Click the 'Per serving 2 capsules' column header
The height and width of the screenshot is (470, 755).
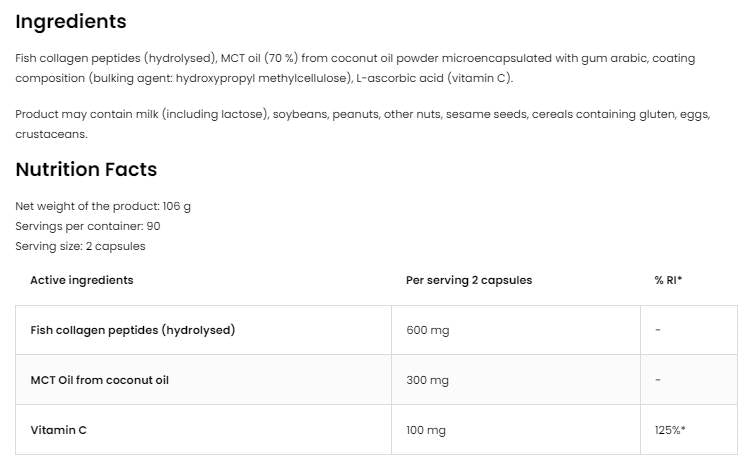(x=469, y=280)
